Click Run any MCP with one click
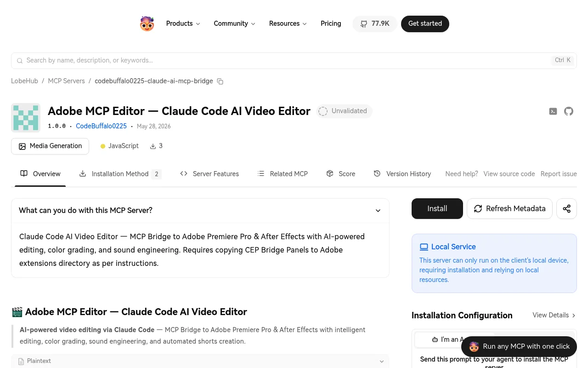 point(519,346)
